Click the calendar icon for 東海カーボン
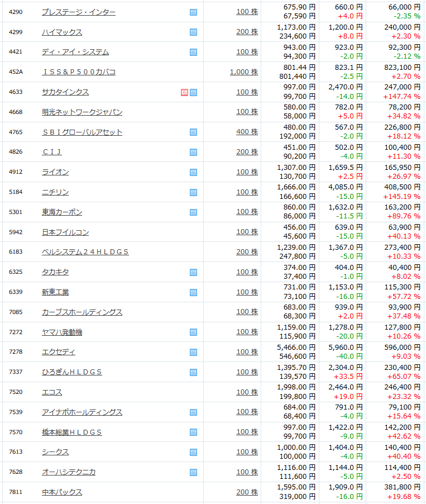This screenshot has width=426, height=504. click(x=193, y=212)
